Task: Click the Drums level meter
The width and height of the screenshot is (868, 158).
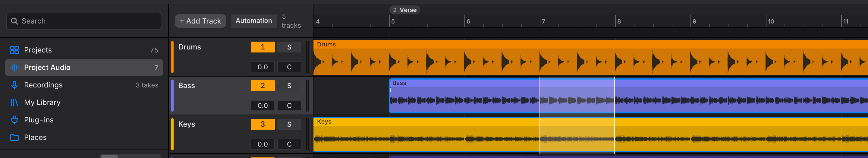Action: pos(308,57)
